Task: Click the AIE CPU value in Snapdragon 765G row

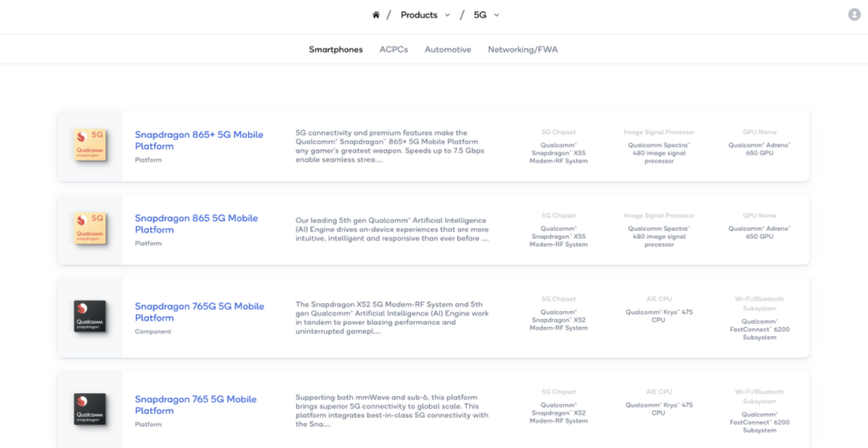Action: [x=659, y=315]
